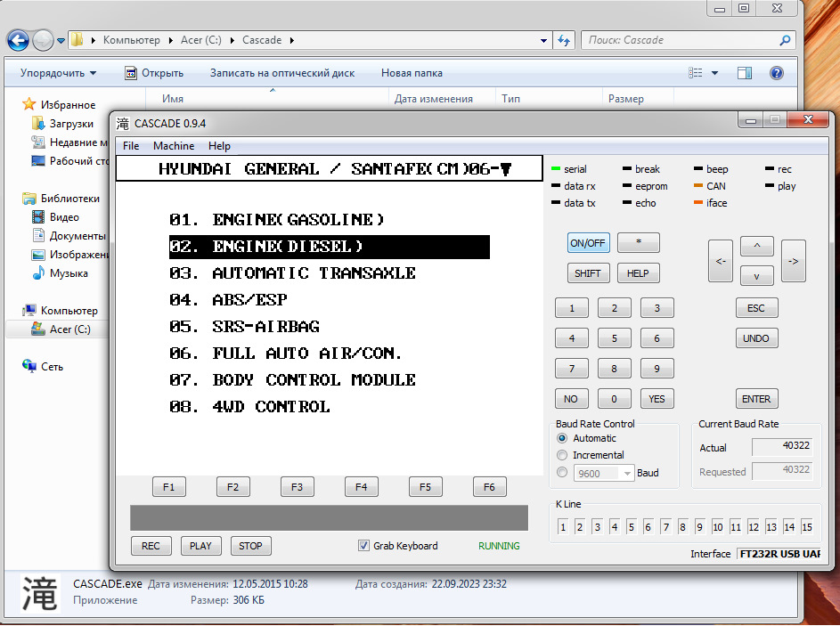840x626 pixels.
Task: Click the ENTER button
Action: click(756, 399)
